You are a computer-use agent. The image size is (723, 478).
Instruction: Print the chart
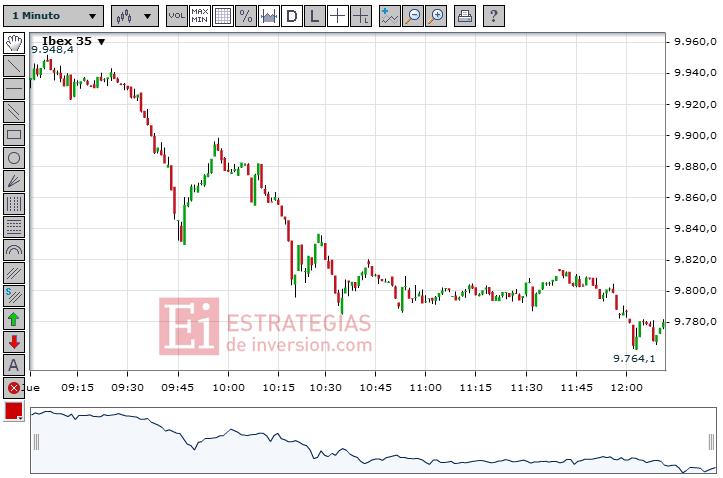465,16
